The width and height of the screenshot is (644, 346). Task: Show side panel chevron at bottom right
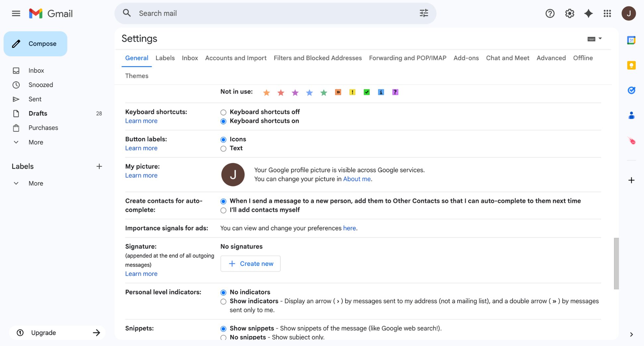coord(631,334)
